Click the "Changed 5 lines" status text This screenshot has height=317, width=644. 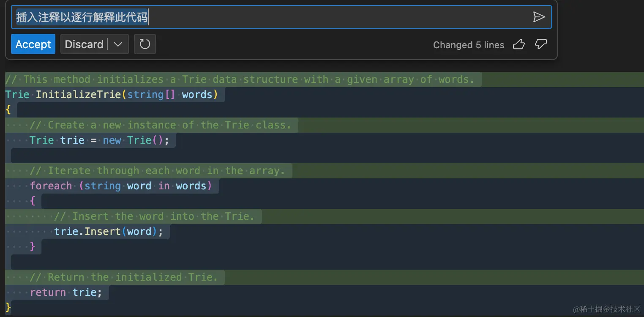(469, 45)
